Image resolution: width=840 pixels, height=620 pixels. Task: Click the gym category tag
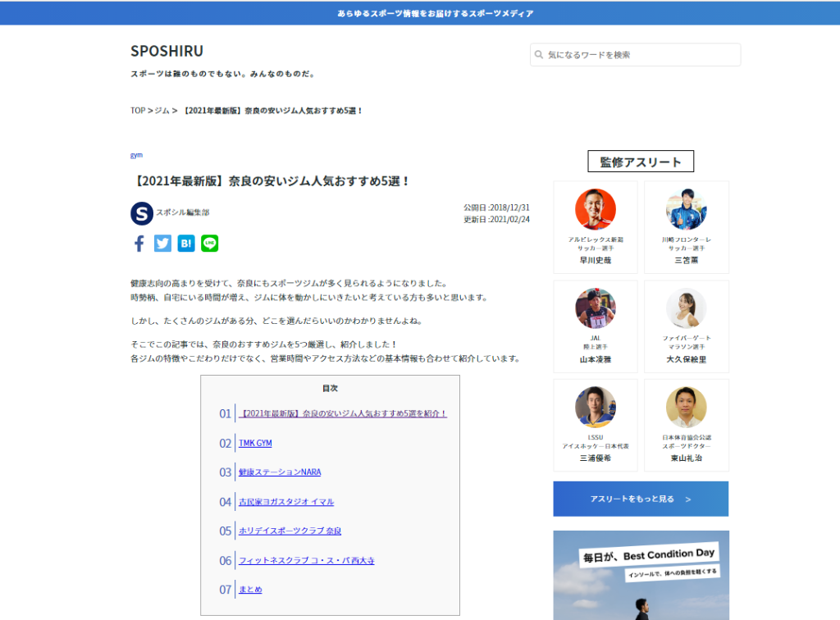[x=137, y=155]
